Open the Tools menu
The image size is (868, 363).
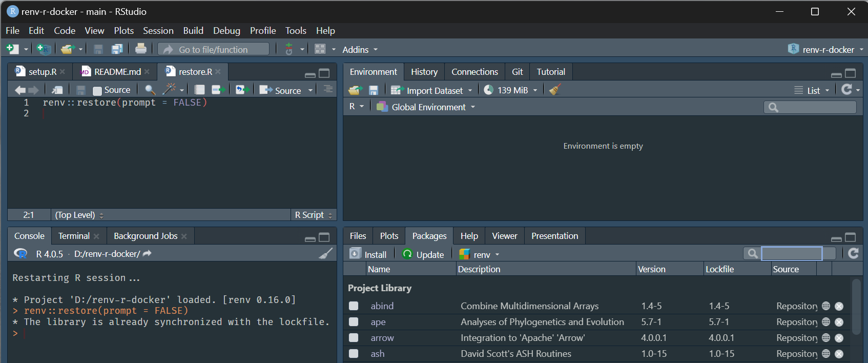coord(296,31)
